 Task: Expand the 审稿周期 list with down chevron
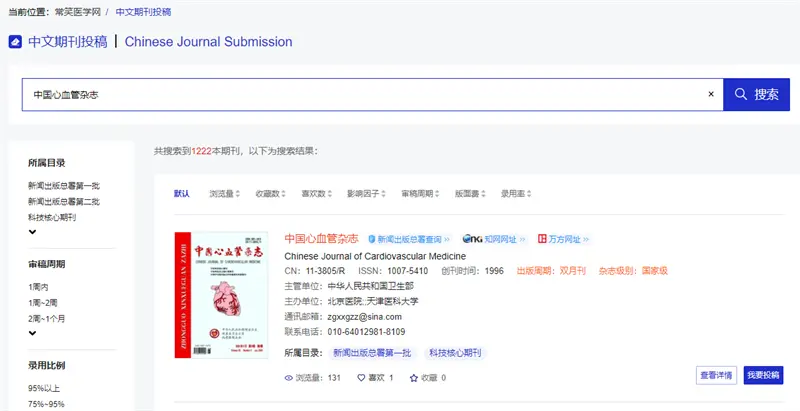tap(33, 333)
